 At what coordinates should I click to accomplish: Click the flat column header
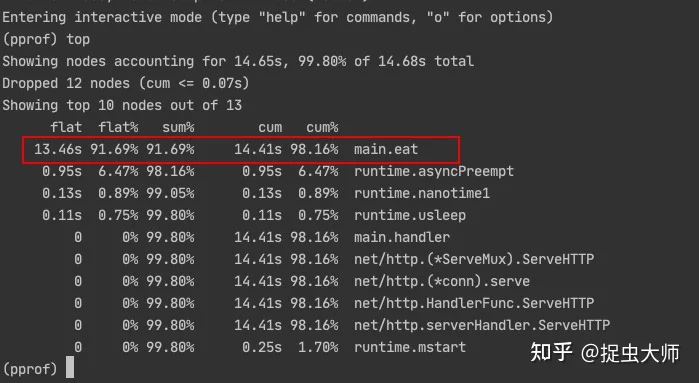click(x=66, y=128)
